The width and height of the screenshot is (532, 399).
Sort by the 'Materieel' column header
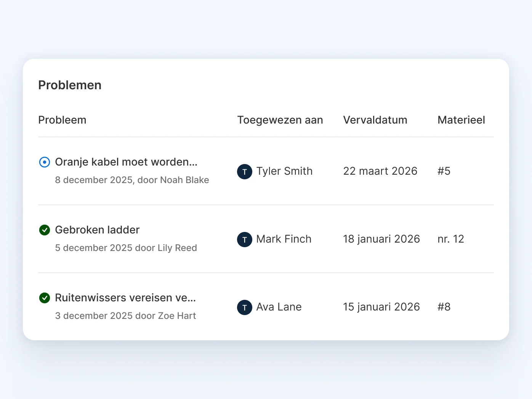pos(461,120)
